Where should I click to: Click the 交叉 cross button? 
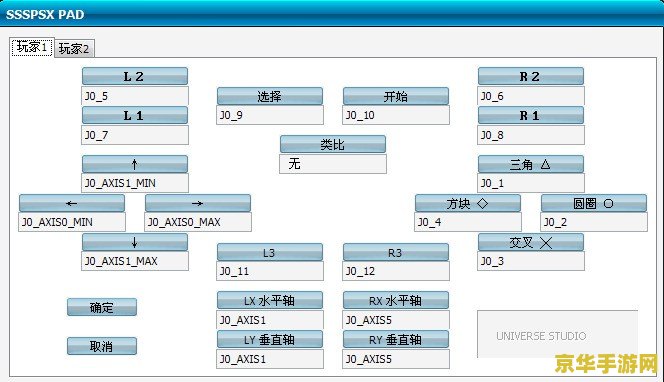pos(531,242)
